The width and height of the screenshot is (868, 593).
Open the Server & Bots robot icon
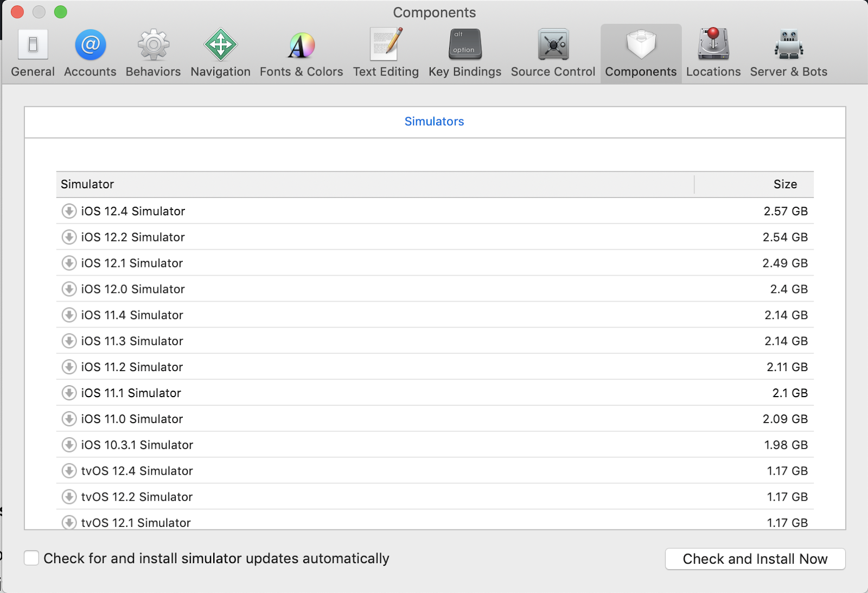pyautogui.click(x=789, y=44)
